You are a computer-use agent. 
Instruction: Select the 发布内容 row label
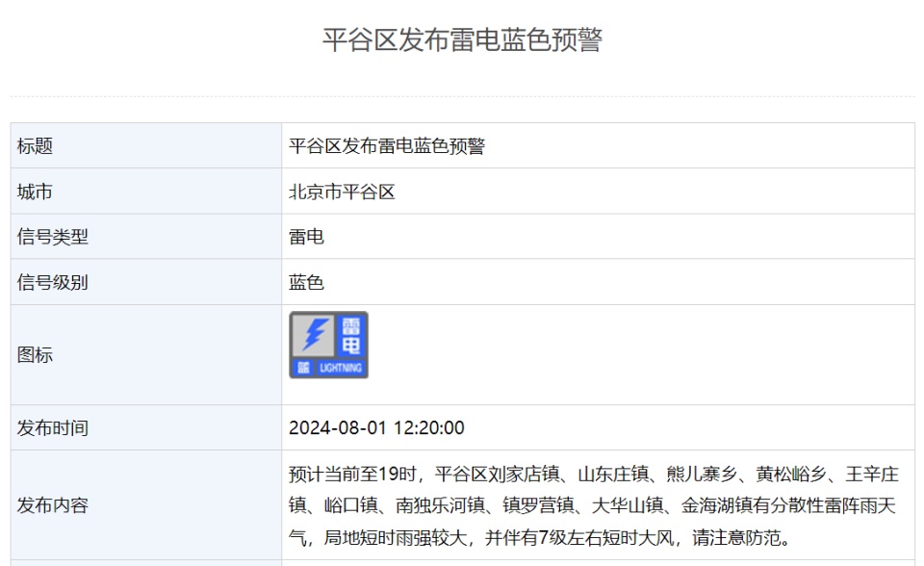click(52, 505)
